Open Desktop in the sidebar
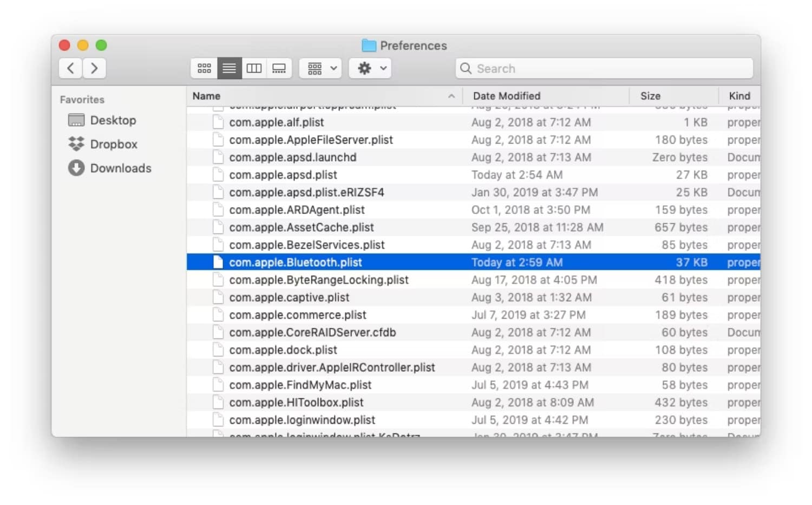The height and width of the screenshot is (505, 812). click(102, 120)
